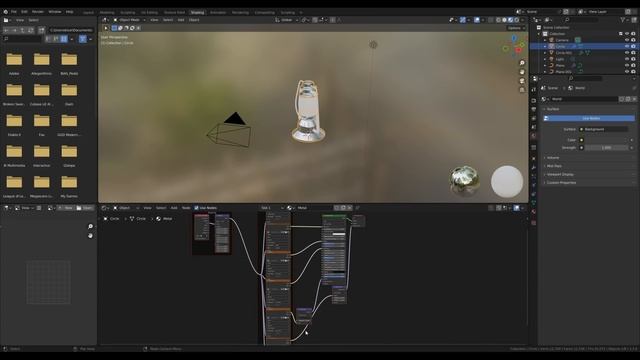Screen dimensions: 640x360
Task: Open the Render menu
Action: click(x=38, y=12)
